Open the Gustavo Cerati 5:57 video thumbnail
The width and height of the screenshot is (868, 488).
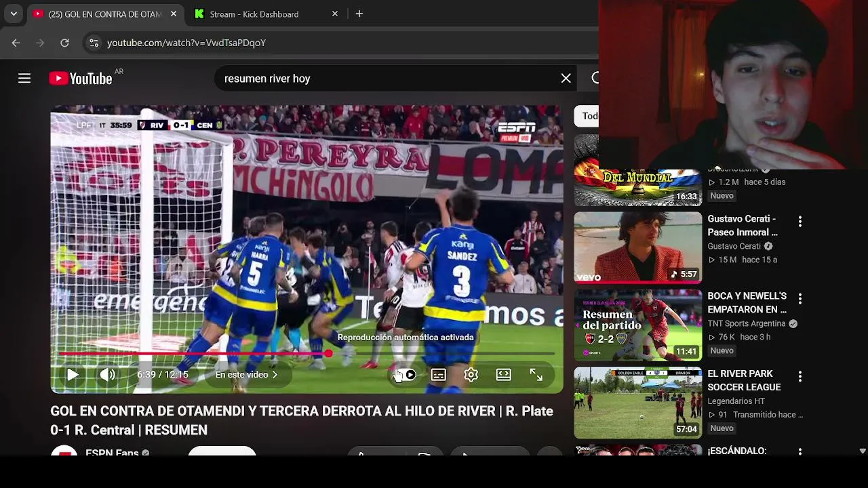point(638,247)
